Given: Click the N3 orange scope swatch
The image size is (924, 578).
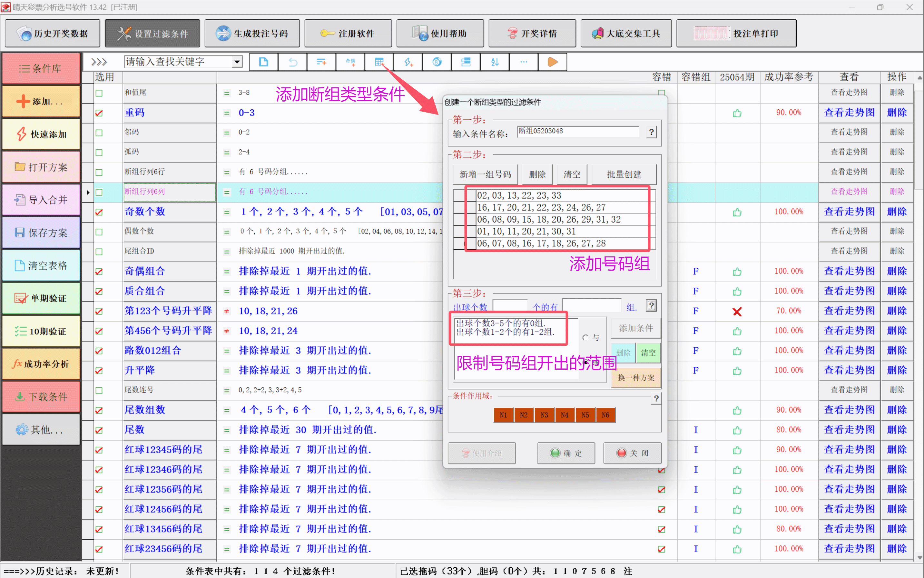Looking at the screenshot, I should (544, 415).
